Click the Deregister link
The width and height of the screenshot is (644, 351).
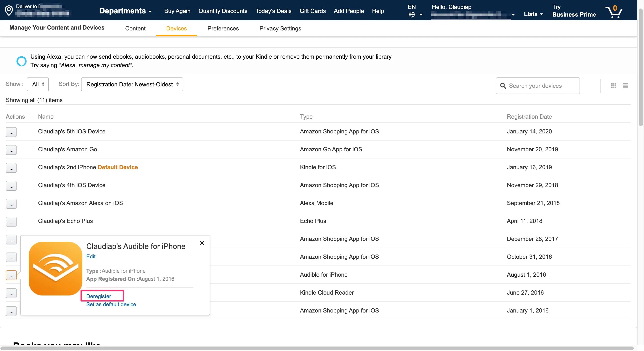tap(99, 296)
